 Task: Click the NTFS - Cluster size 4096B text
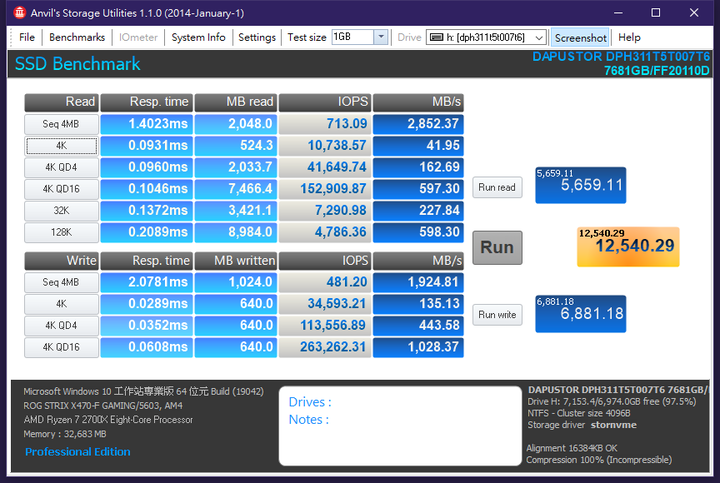click(579, 413)
